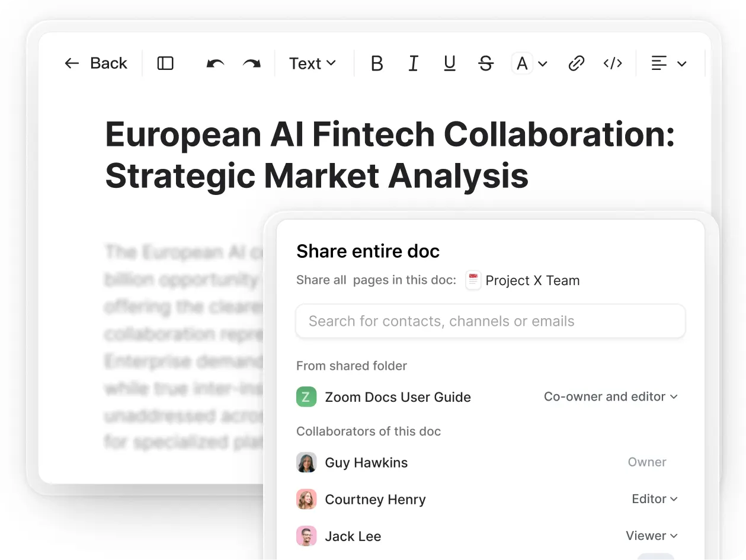Change Courtney Henry's Editor role dropdown
The image size is (746, 560).
654,499
